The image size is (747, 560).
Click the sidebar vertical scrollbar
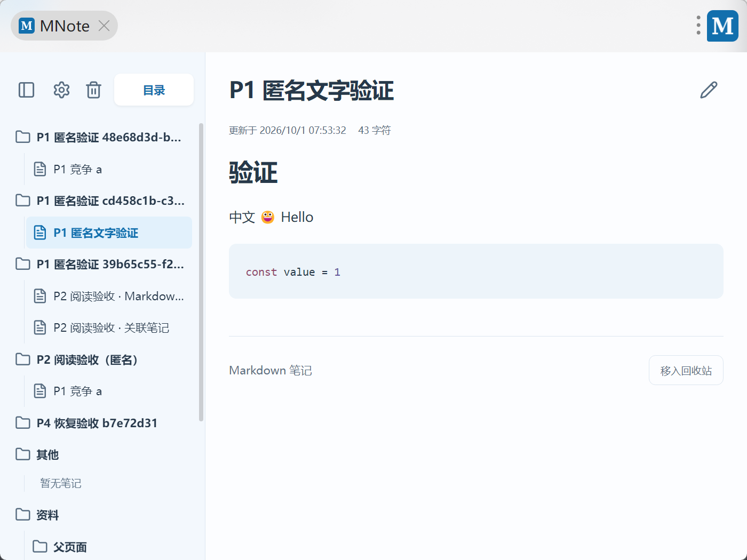tap(201, 272)
